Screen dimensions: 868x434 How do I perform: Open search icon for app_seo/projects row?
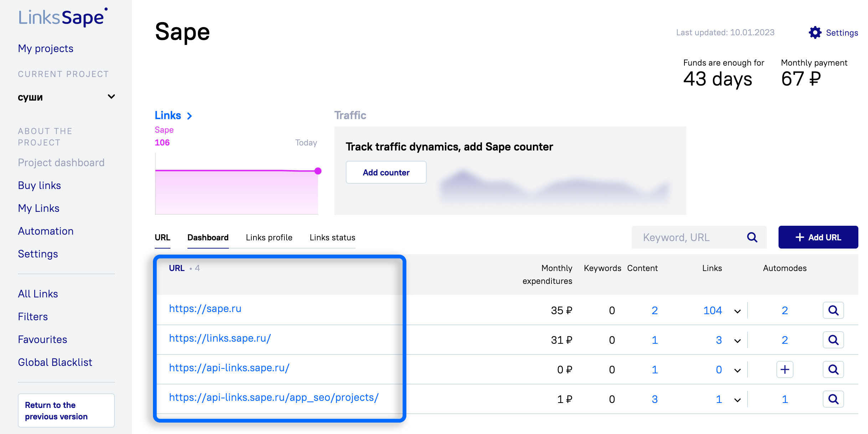833,399
